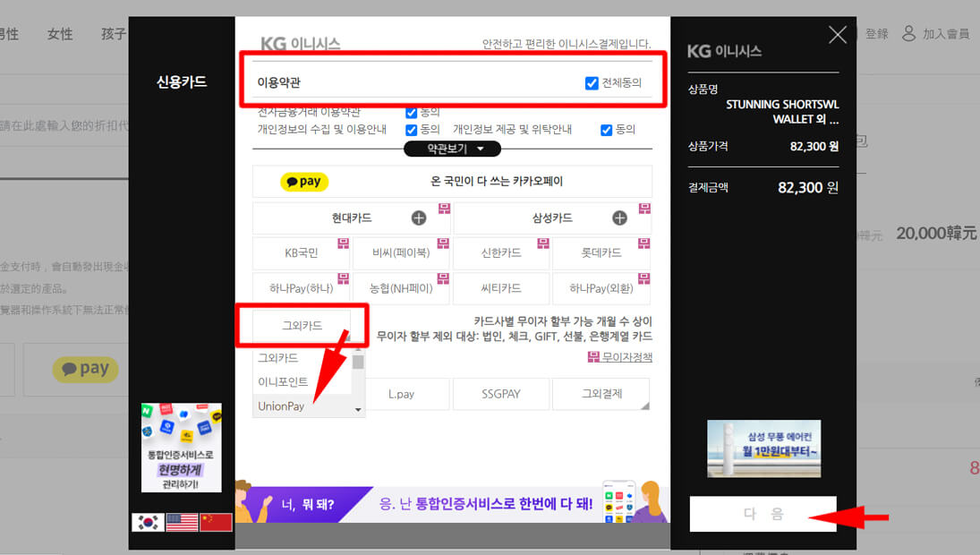This screenshot has width=980, height=555.
Task: Choose 삼성카드 as the card
Action: coord(552,218)
